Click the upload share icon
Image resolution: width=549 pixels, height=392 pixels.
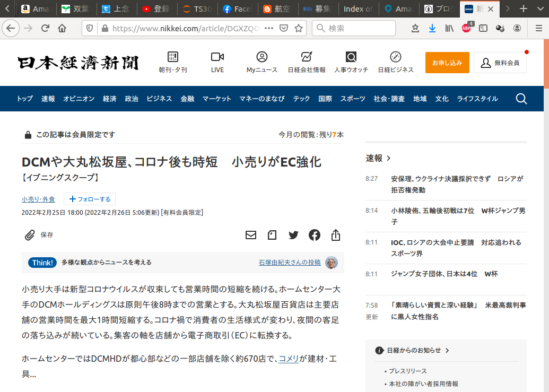click(336, 235)
